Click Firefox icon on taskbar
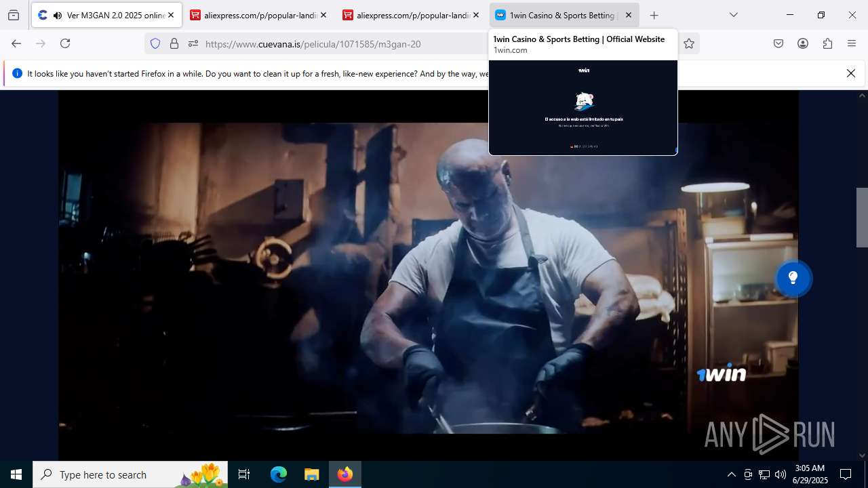This screenshot has height=488, width=868. pos(345,474)
